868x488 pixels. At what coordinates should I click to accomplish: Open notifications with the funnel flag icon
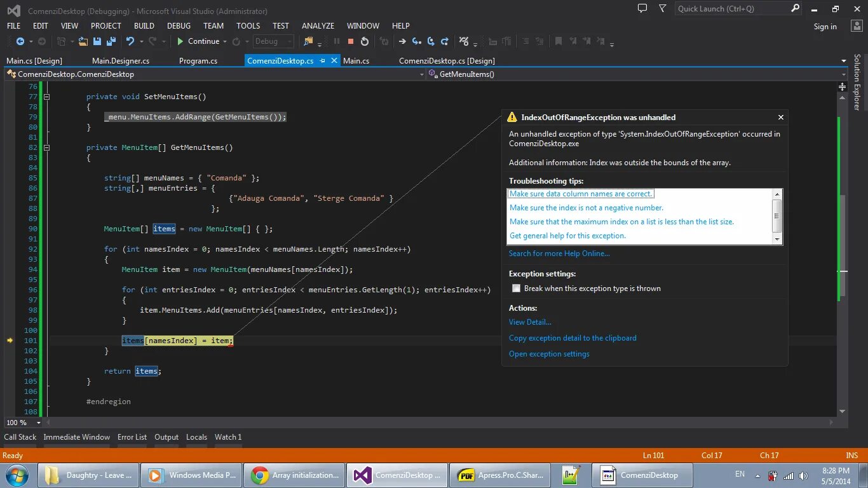[x=663, y=8]
